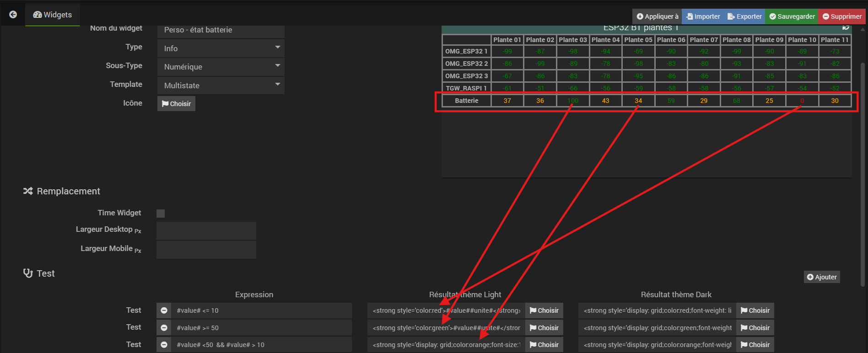Open the Sous-Type dropdown showing Numérique

click(221, 67)
